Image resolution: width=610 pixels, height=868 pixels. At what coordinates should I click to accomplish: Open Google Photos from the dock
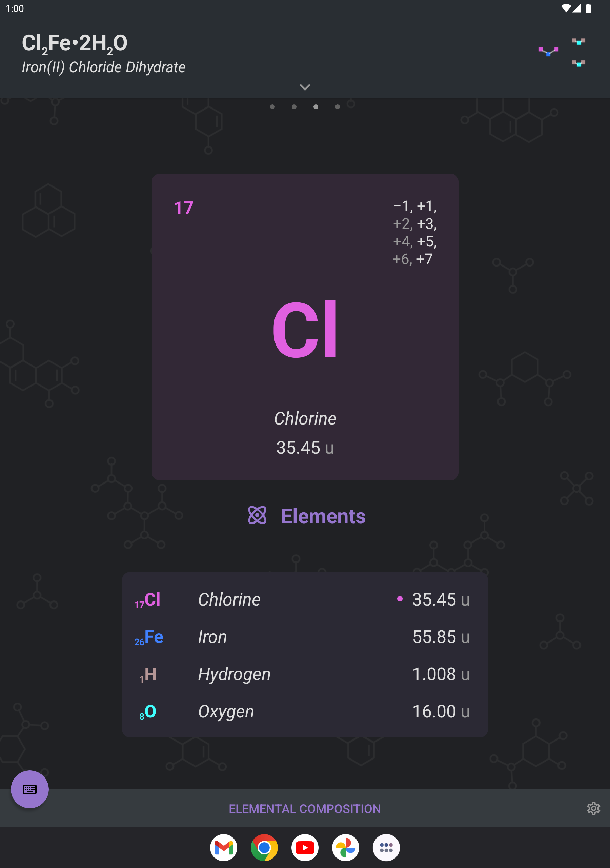pos(345,848)
